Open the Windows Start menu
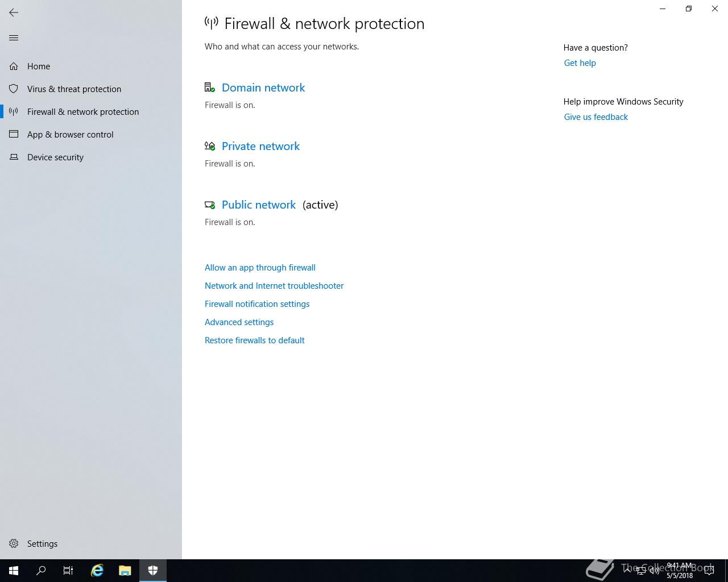Viewport: 728px width, 582px height. [14, 571]
